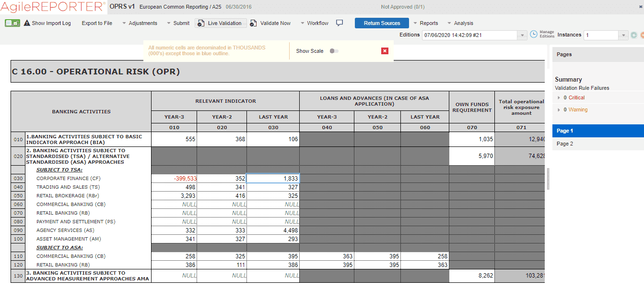Click the Asset Management Last Year cell 293

pos(273,239)
